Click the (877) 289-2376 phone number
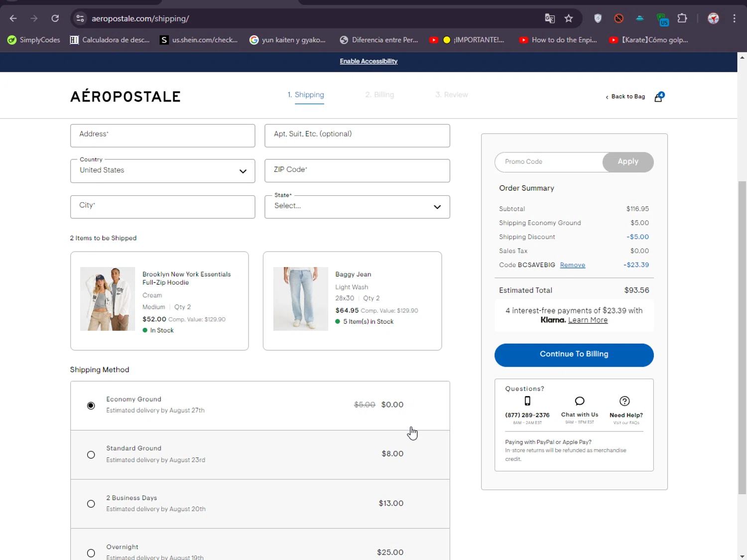The height and width of the screenshot is (560, 747). click(x=527, y=415)
